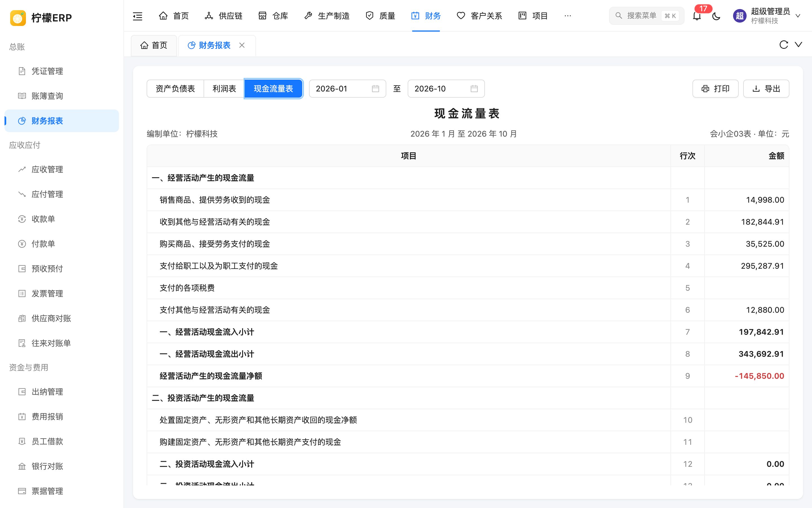The width and height of the screenshot is (812, 508).
Task: Open the 账簿查询 sidebar item
Action: tap(62, 96)
